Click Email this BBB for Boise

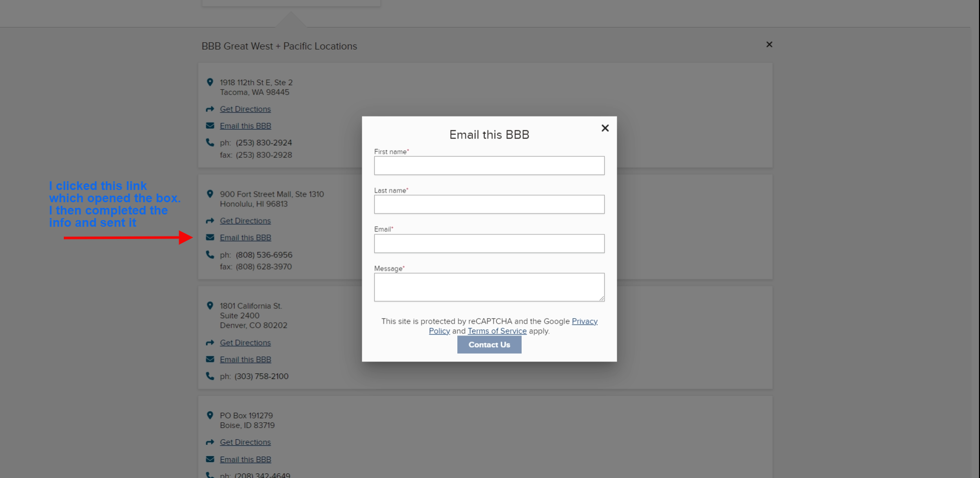[x=245, y=460]
